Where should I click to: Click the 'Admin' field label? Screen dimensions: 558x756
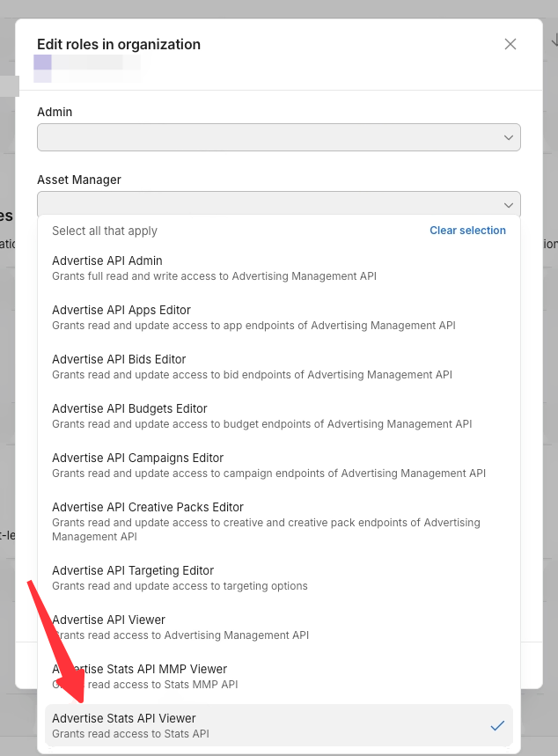pos(55,112)
